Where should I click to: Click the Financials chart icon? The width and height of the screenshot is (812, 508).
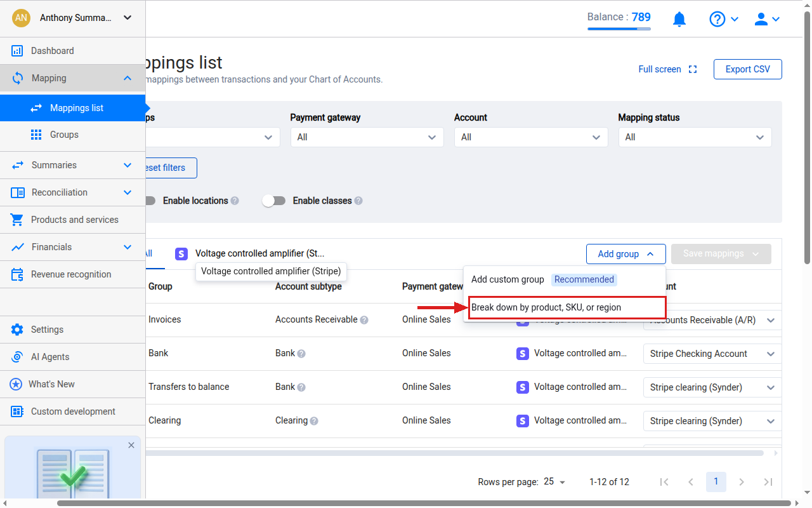pos(18,247)
